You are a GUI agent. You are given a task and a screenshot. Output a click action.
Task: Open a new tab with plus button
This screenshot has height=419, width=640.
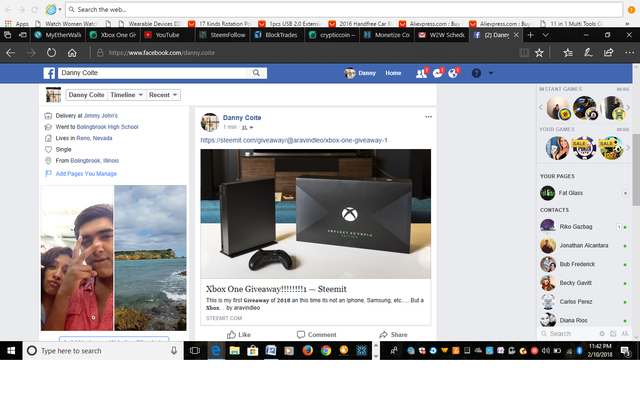coord(530,35)
